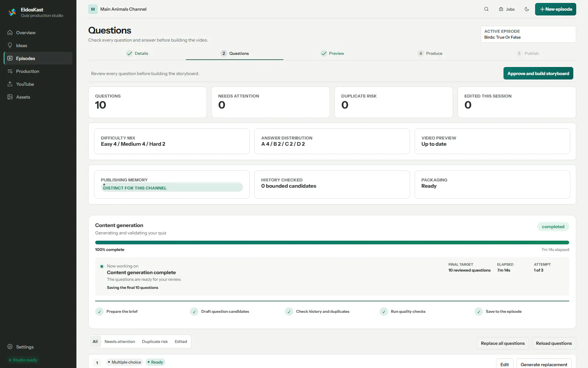Filter by Duplicate risk

tap(155, 342)
